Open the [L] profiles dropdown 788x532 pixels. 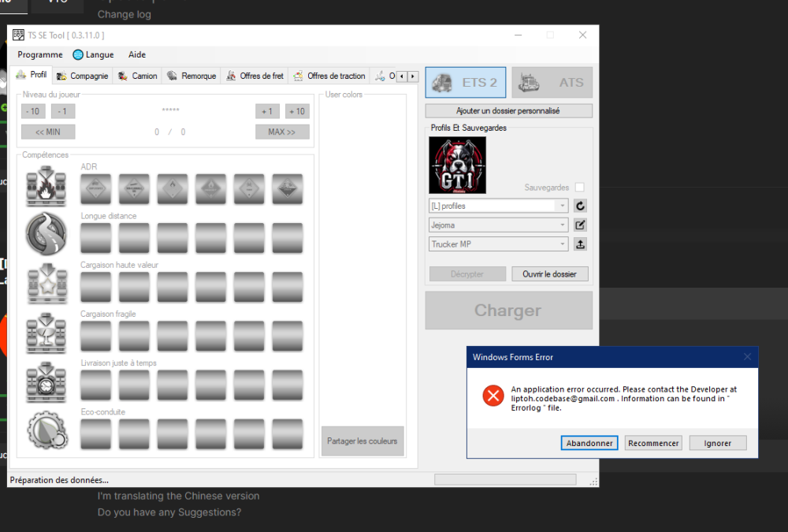coord(498,206)
